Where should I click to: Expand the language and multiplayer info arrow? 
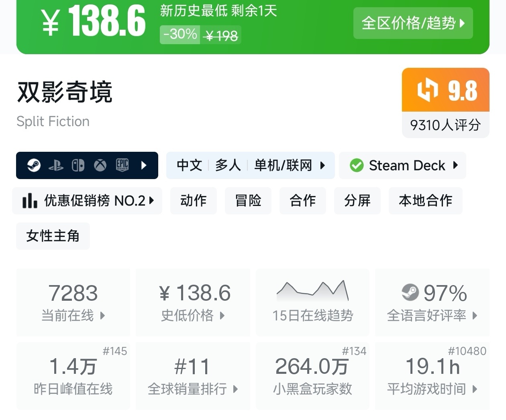click(x=322, y=165)
